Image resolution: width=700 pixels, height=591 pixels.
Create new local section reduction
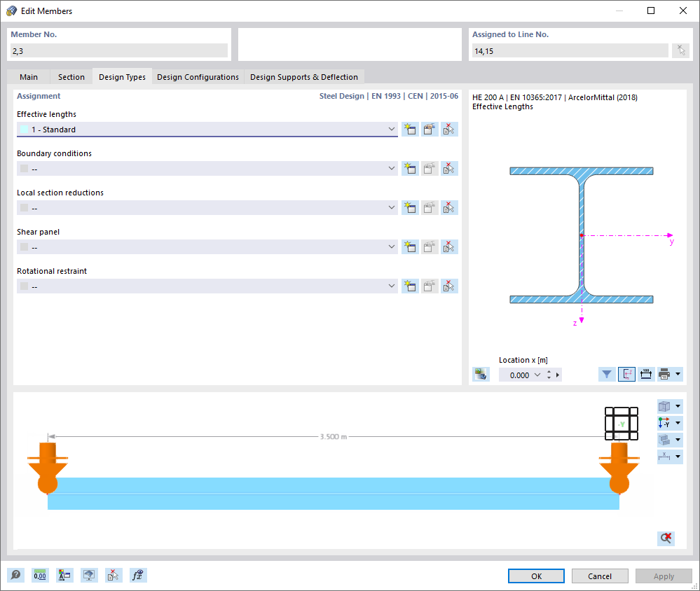pos(410,208)
